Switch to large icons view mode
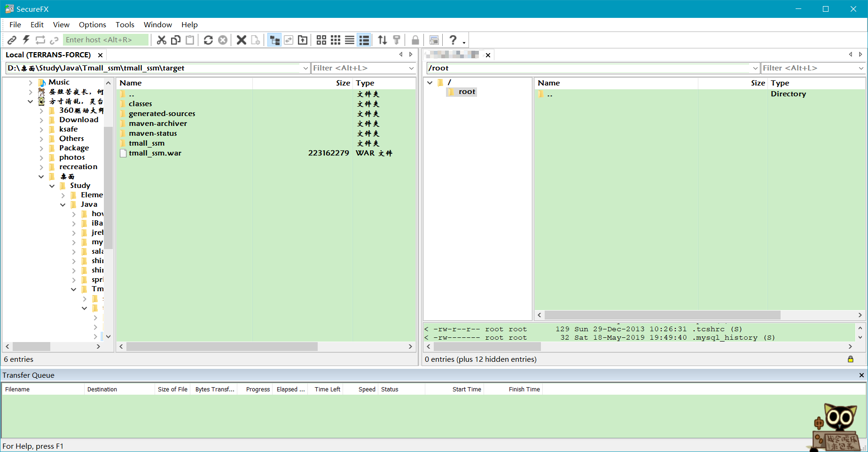 321,40
